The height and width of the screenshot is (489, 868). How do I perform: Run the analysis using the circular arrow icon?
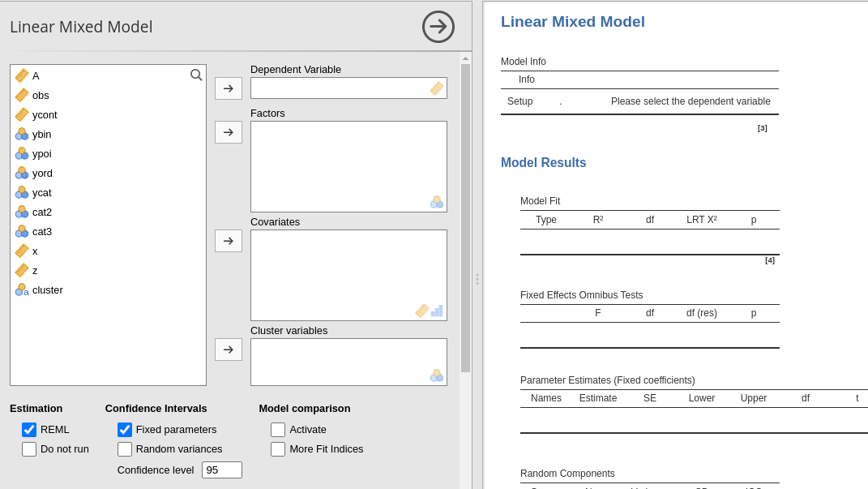[x=438, y=27]
